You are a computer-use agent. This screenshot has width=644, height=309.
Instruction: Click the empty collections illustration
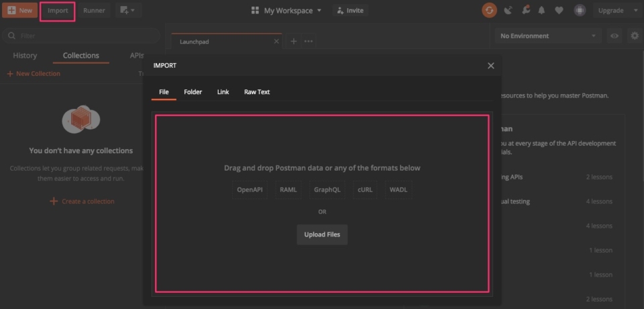(81, 120)
